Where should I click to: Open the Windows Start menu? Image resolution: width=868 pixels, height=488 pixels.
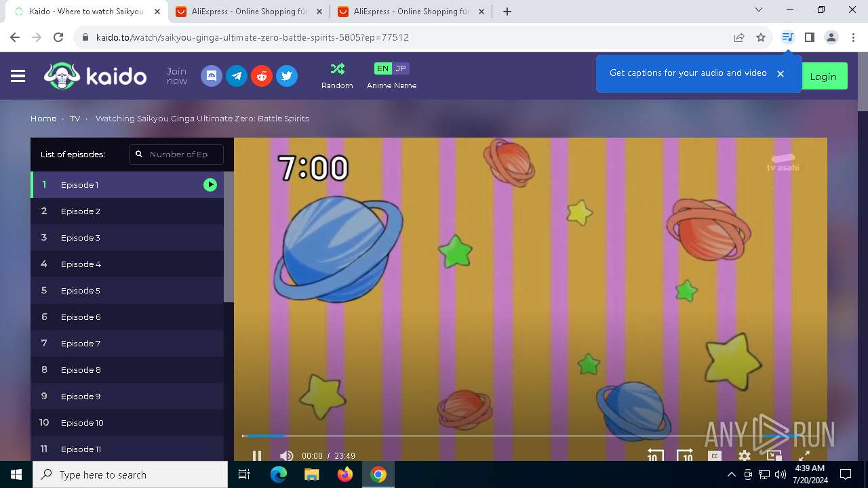click(x=16, y=474)
